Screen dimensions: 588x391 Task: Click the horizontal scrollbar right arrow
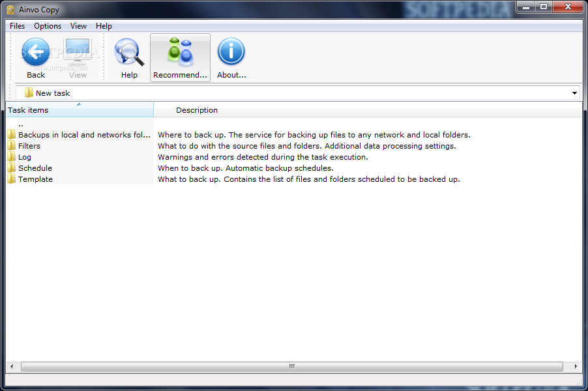[576, 366]
